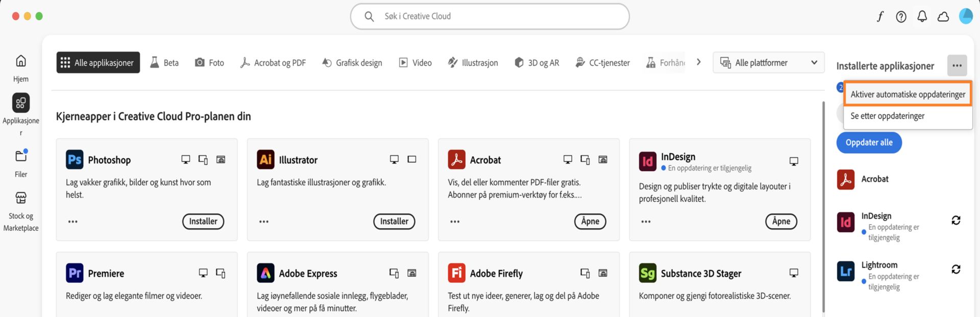Choose Aktiver automatiske oppdateringer menu item
Screen dimensions: 980x317
coord(908,94)
